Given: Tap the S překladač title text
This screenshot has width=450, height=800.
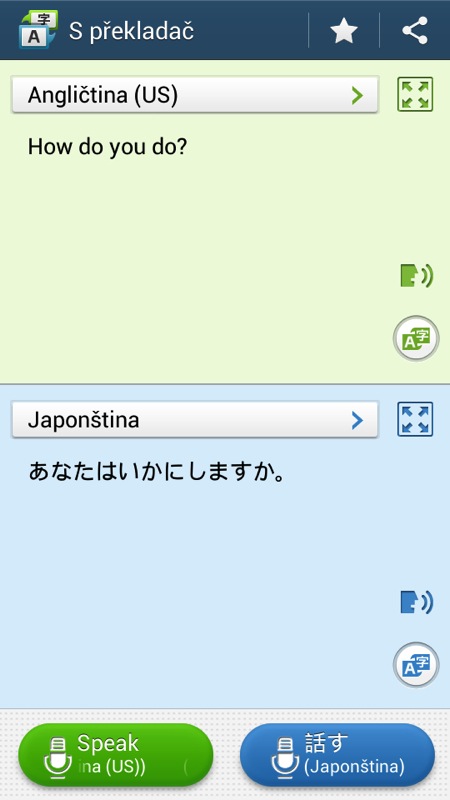Looking at the screenshot, I should pos(131,32).
